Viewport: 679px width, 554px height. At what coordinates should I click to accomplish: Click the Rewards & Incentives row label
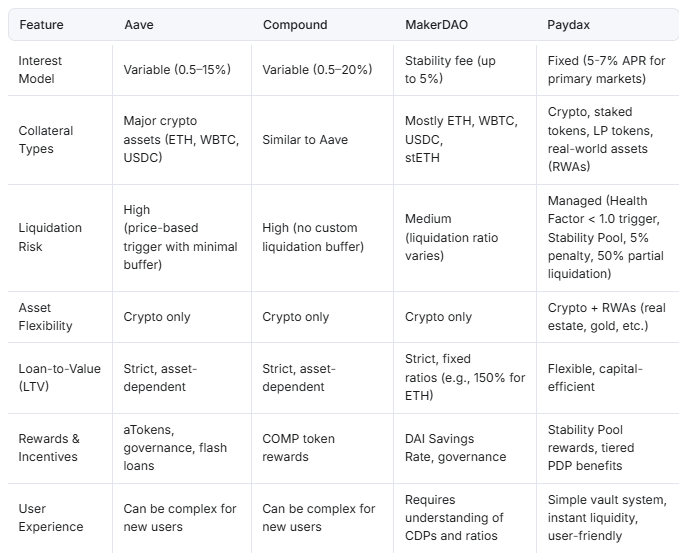(x=48, y=447)
